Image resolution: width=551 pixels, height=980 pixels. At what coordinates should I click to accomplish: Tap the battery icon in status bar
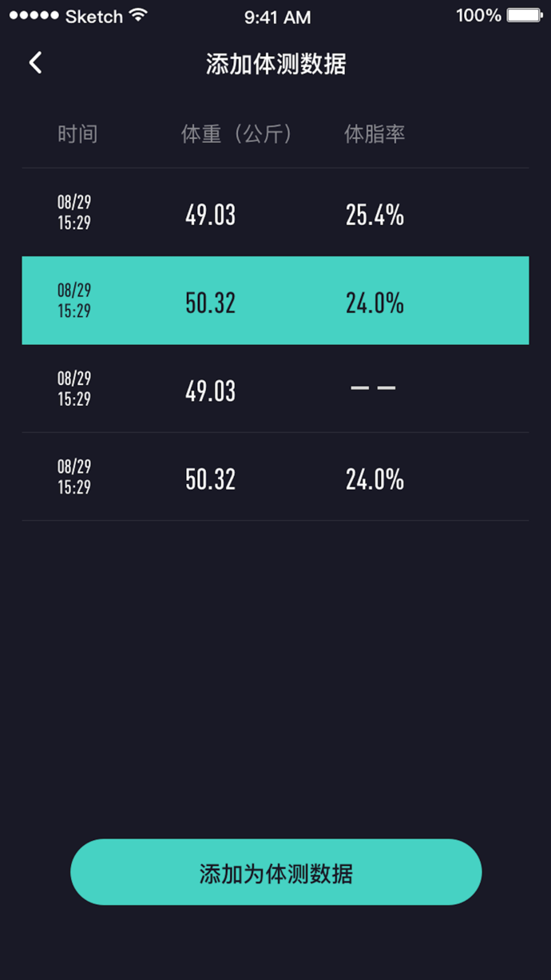[x=524, y=16]
